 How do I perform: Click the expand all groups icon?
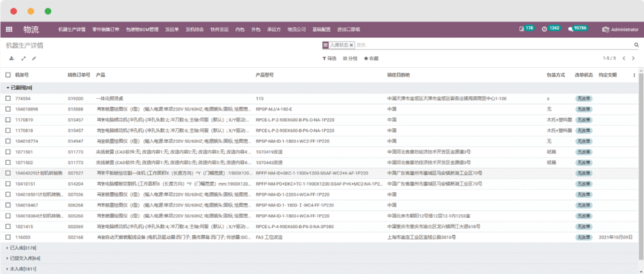pos(23,59)
